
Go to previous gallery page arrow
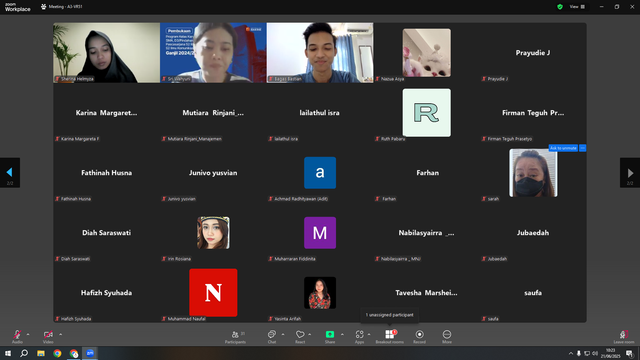pos(10,173)
